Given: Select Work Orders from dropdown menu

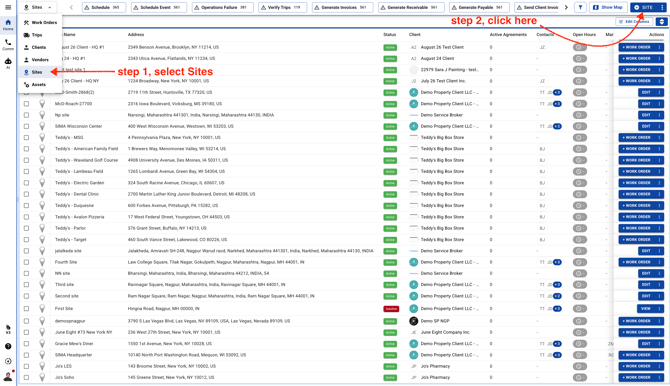Looking at the screenshot, I should 40,22.
